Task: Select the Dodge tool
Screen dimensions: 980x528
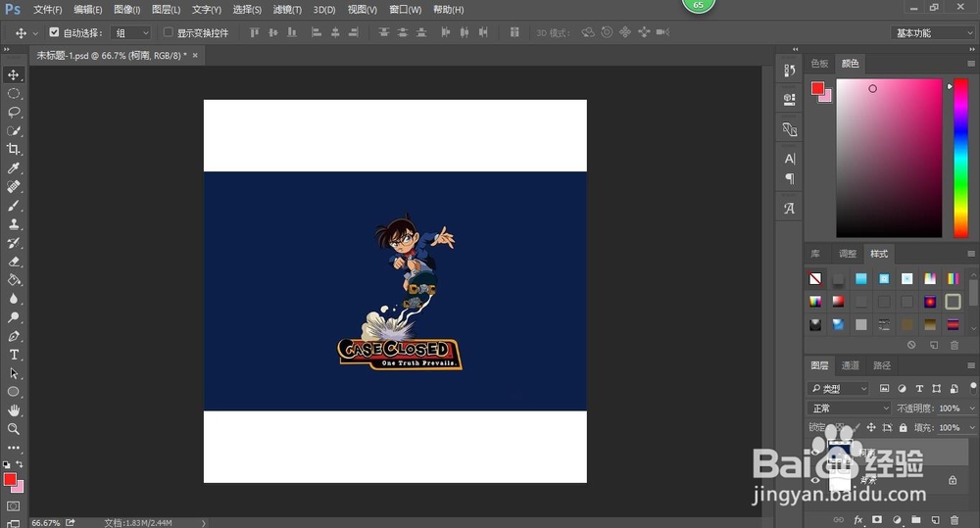Action: coord(13,317)
